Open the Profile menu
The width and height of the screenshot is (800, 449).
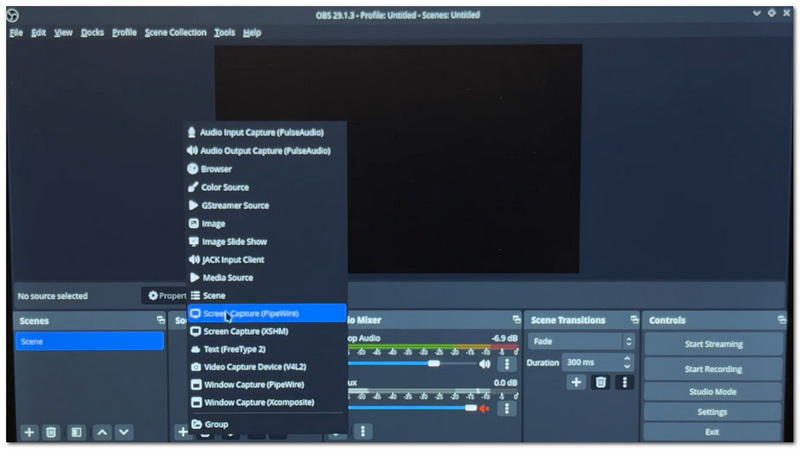tap(124, 33)
